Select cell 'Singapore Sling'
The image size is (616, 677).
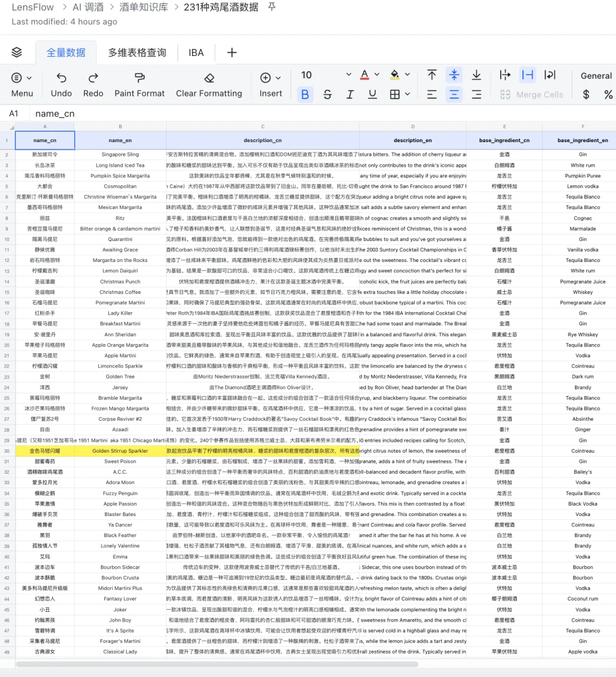tap(120, 155)
